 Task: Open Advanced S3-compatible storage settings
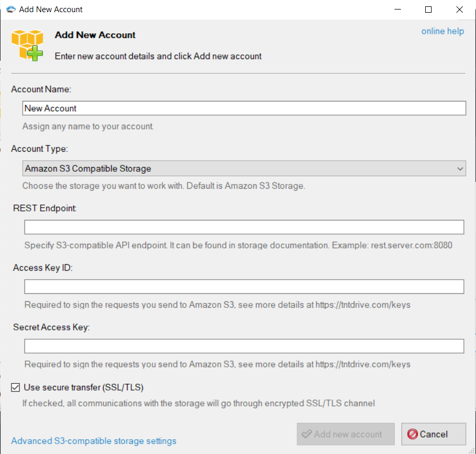point(94,441)
